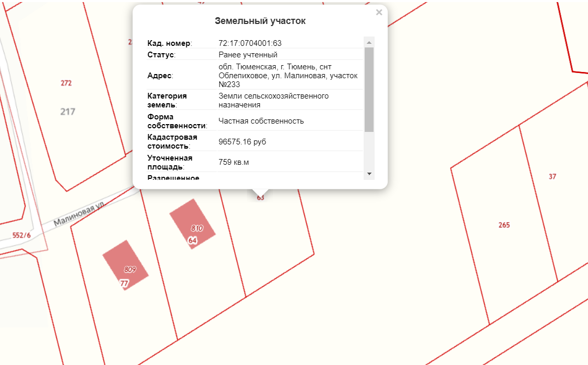Click parcel number 37 on the map

point(553,177)
